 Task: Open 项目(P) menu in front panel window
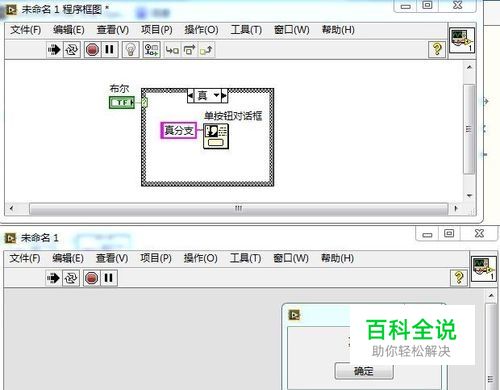[156, 258]
